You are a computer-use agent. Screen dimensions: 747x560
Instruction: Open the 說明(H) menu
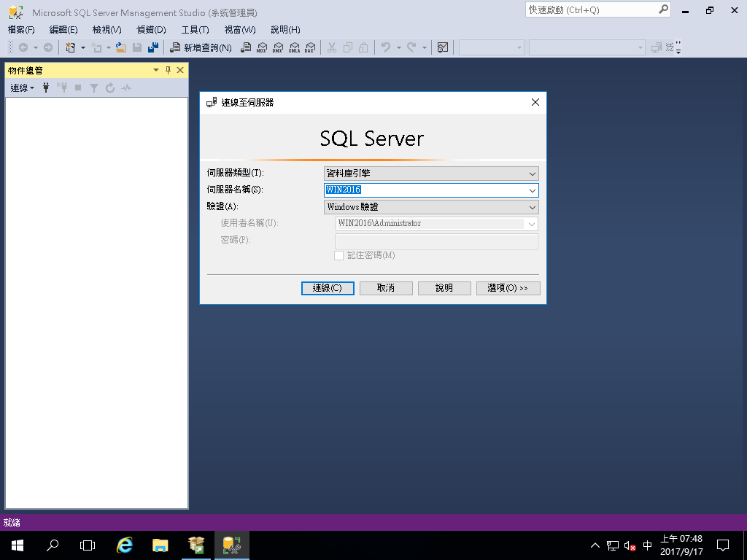point(285,29)
